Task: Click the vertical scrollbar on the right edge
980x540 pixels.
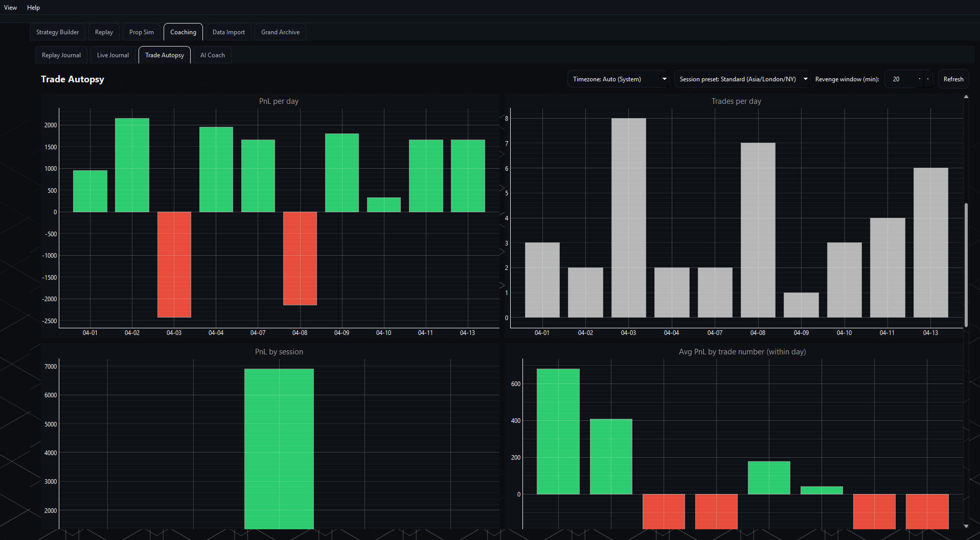Action: tap(966, 266)
